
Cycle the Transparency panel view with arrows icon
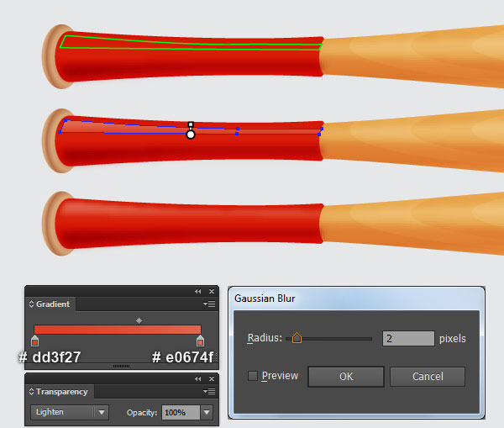(x=31, y=391)
